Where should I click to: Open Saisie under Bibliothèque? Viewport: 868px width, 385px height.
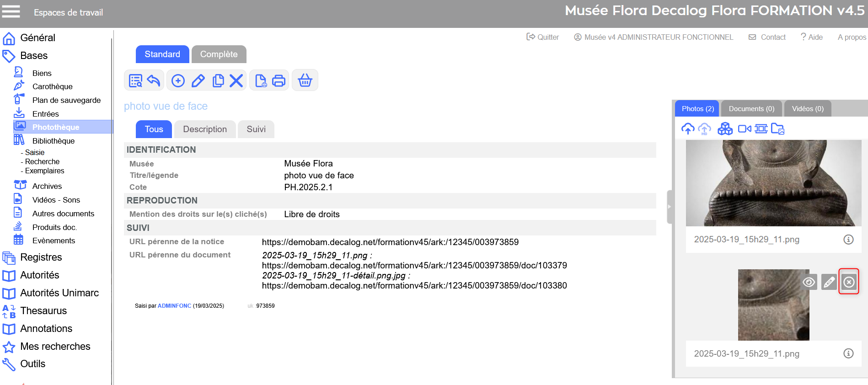click(35, 153)
